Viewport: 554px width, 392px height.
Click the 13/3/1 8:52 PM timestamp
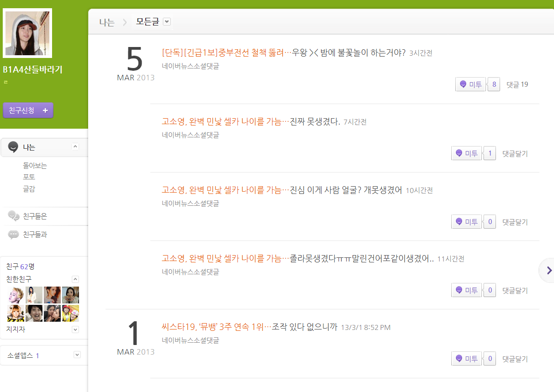[366, 327]
